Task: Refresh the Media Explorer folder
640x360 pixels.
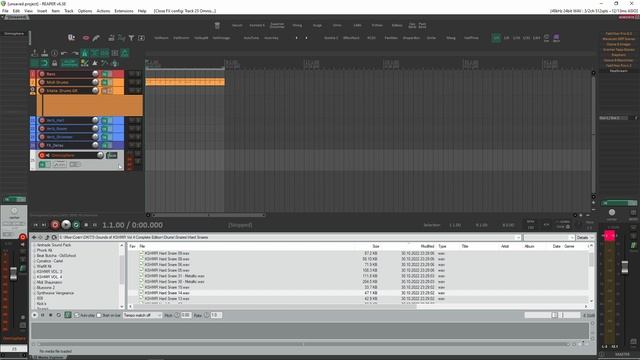Action: [53, 237]
